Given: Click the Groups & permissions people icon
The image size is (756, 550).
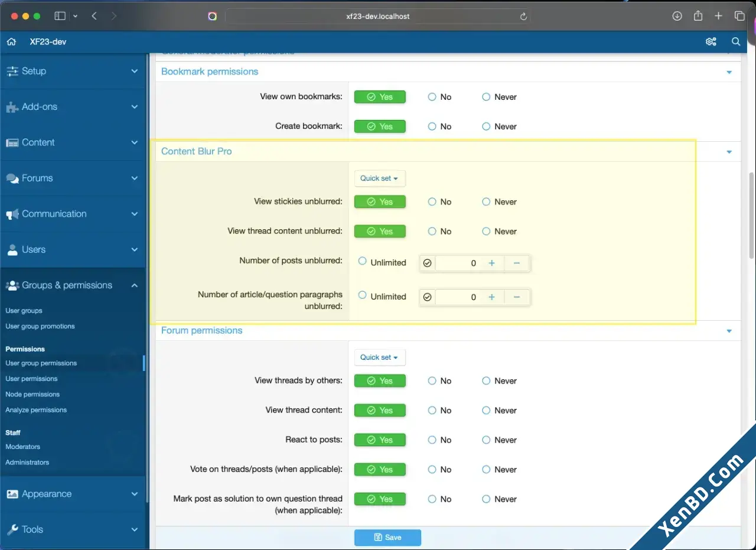Looking at the screenshot, I should point(12,285).
